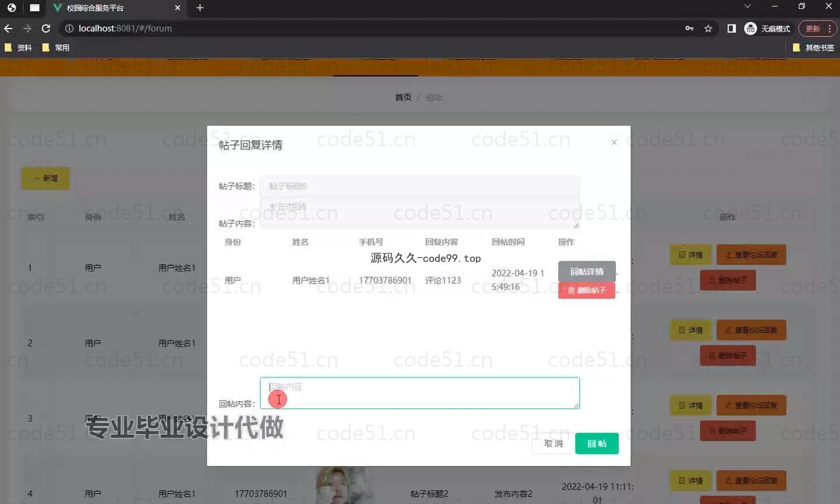Image resolution: width=840 pixels, height=504 pixels.
Task: Open the browser profile icon at top-left
Action: [x=12, y=8]
